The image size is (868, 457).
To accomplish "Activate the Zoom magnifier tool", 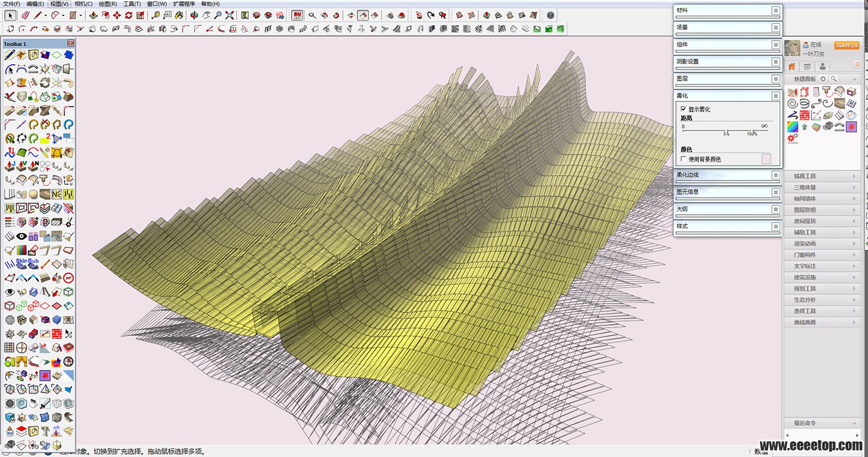I will pos(218,16).
